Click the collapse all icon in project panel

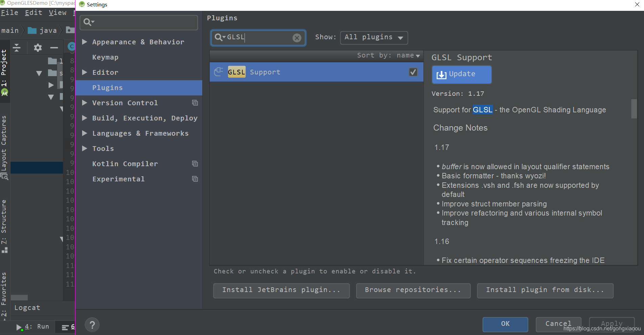coord(17,48)
